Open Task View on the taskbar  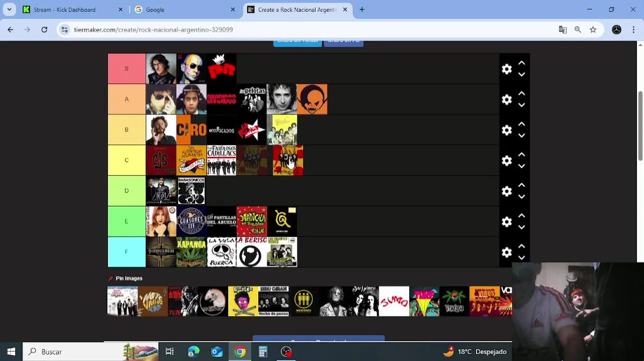pyautogui.click(x=170, y=351)
